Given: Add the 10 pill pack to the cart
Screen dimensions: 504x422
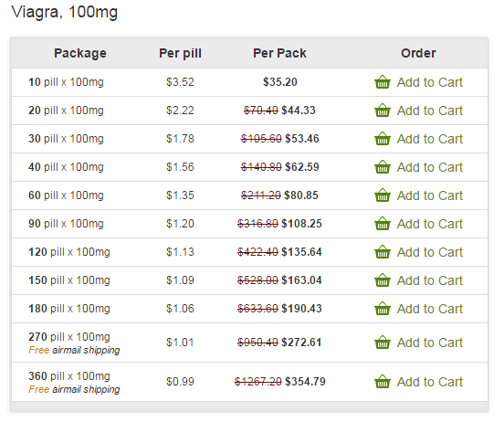Looking at the screenshot, I should [x=430, y=82].
